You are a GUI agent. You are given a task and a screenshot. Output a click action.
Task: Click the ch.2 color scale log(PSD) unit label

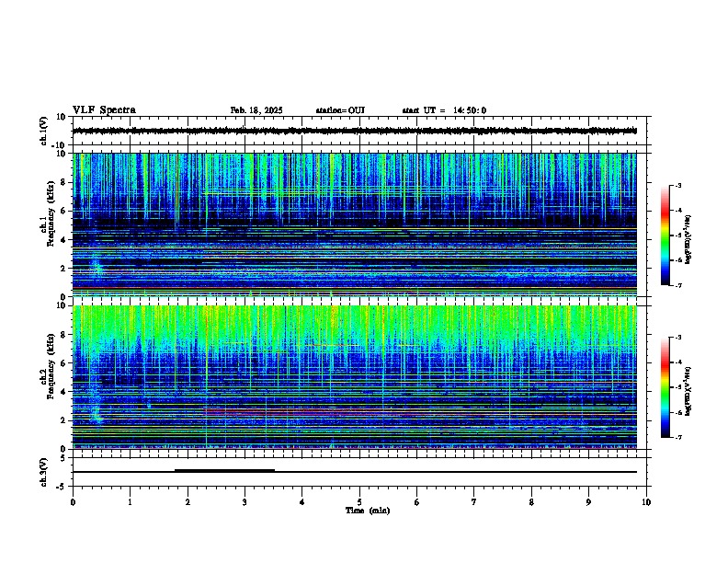pos(688,391)
